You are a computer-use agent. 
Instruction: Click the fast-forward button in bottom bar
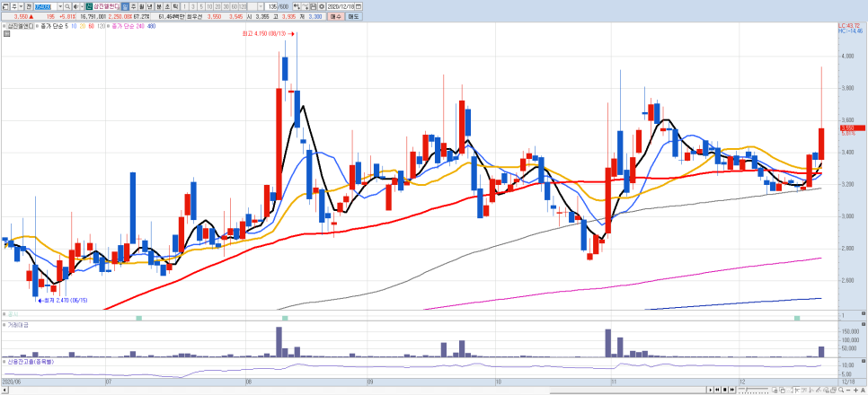point(731,390)
